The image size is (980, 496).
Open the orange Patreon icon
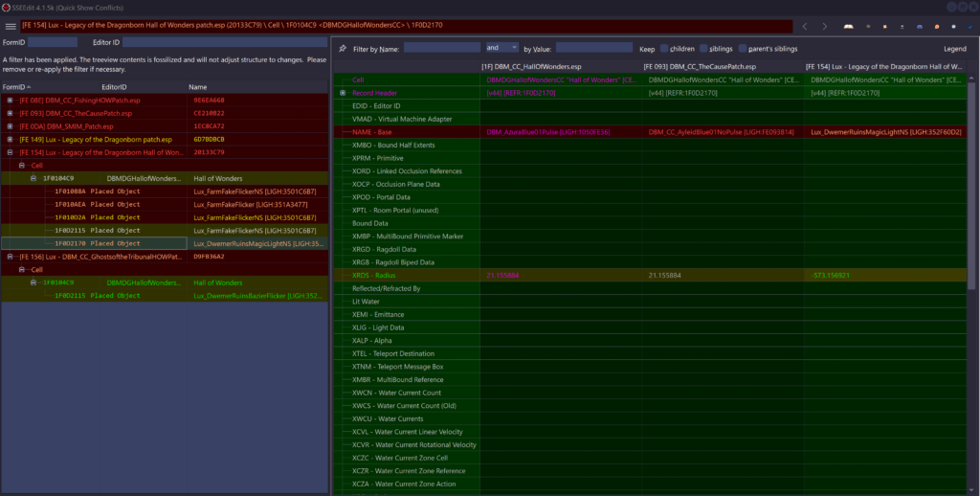(x=936, y=27)
